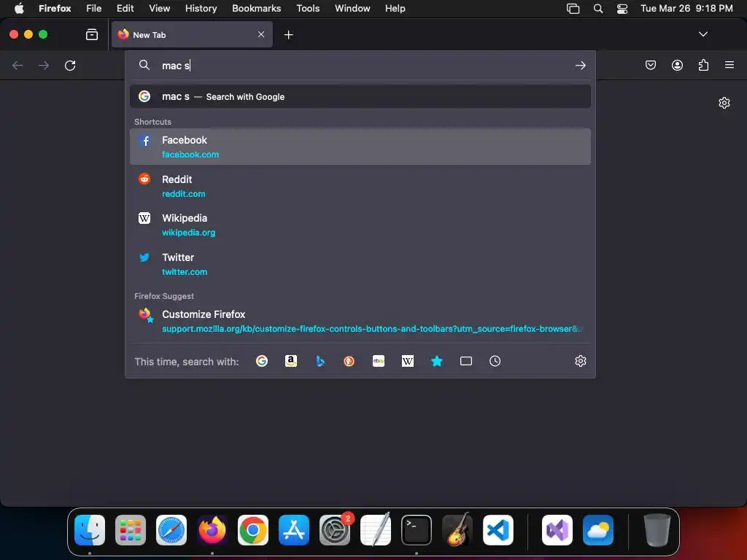Open the Firefox hamburger application menu
Screen dimensions: 747x560
pyautogui.click(x=729, y=65)
